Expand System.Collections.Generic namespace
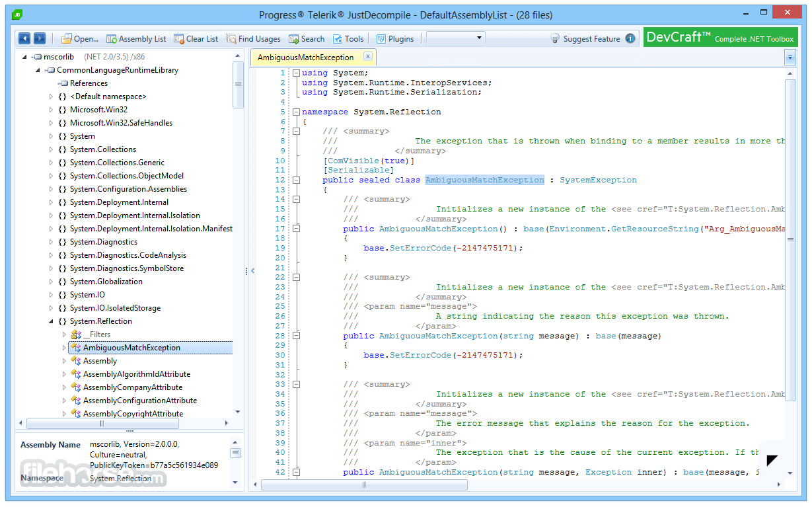The width and height of the screenshot is (812, 507). (x=52, y=163)
